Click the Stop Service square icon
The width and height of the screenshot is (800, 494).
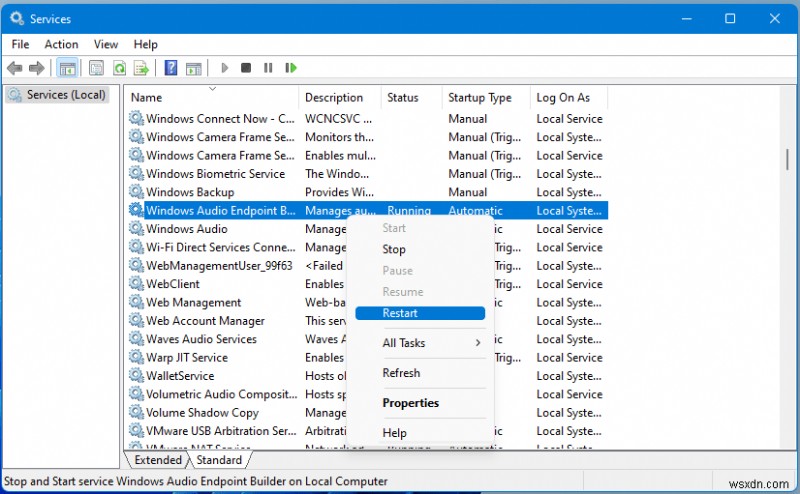(x=246, y=67)
